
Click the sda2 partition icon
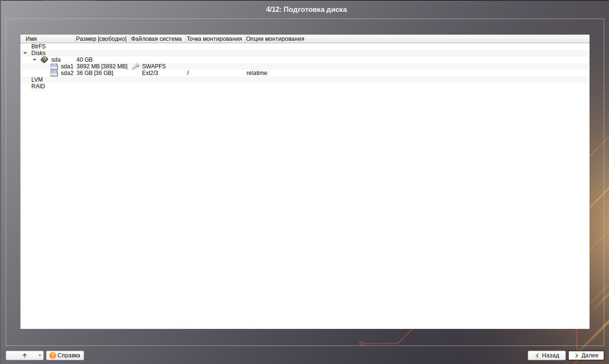54,73
